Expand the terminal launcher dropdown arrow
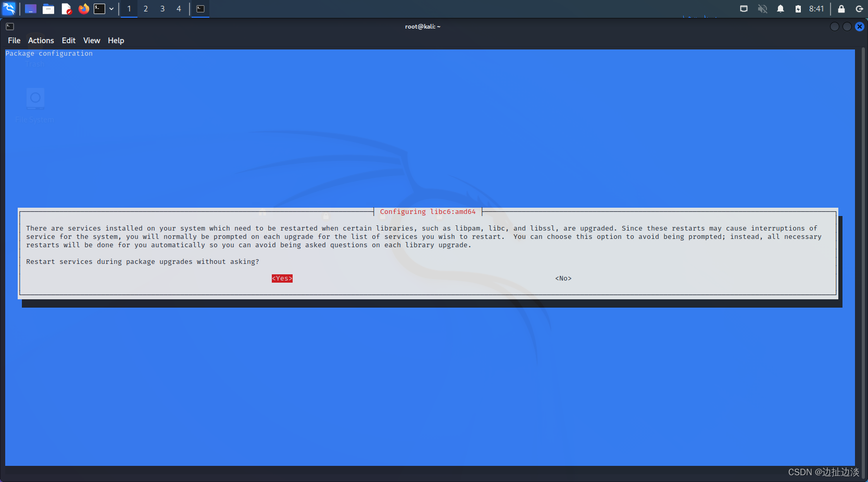This screenshot has width=868, height=482. (111, 8)
